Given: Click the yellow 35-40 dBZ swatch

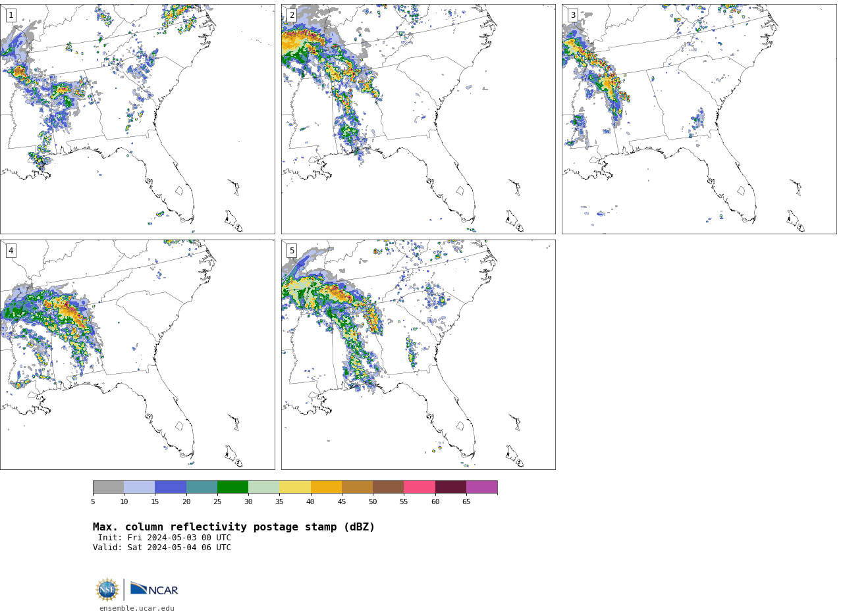Looking at the screenshot, I should tap(295, 487).
